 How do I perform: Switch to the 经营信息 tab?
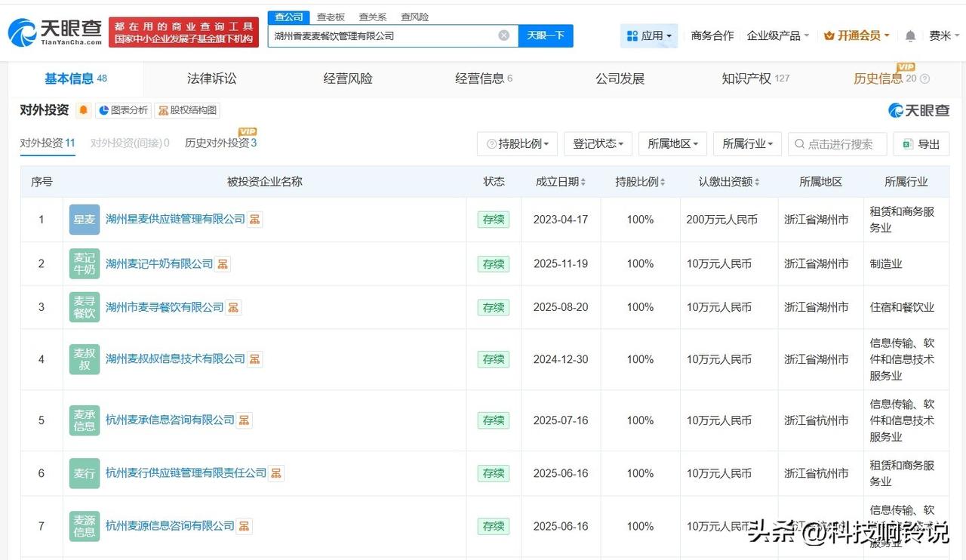pyautogui.click(x=484, y=78)
